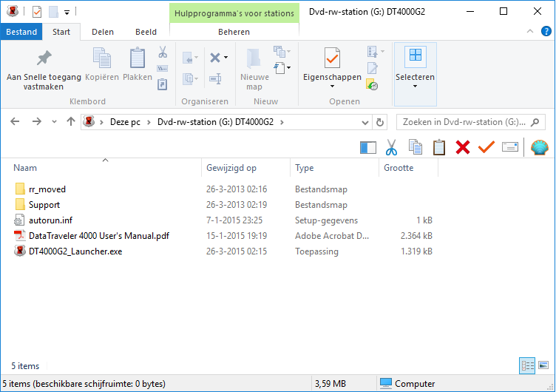Switch to large thumbnails view in status bar
Viewport: 556px width, 392px height.
(543, 365)
